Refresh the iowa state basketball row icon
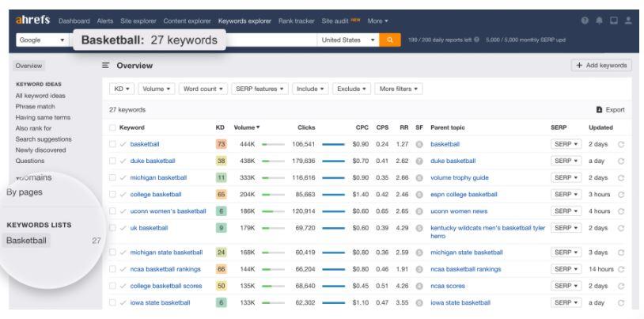Screen dimensions: 644x319 point(621,303)
